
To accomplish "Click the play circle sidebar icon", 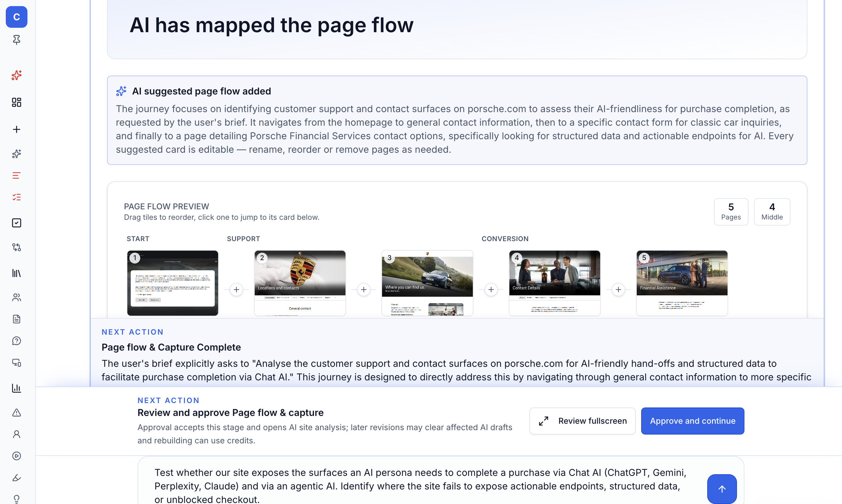I will (x=16, y=456).
